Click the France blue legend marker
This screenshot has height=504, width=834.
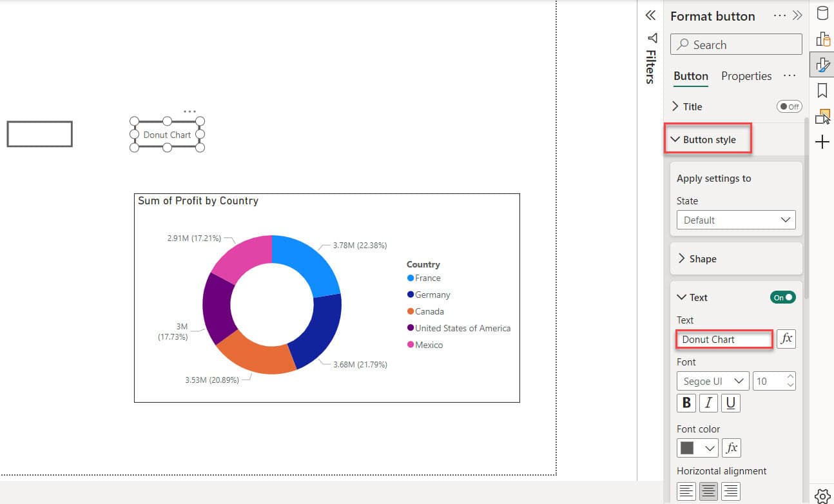coord(411,278)
